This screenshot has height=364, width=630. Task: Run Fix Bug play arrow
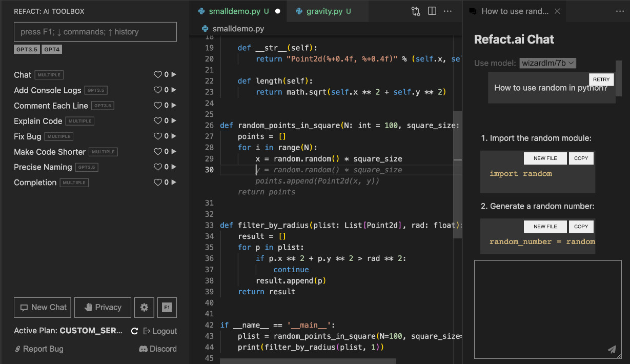coord(174,136)
